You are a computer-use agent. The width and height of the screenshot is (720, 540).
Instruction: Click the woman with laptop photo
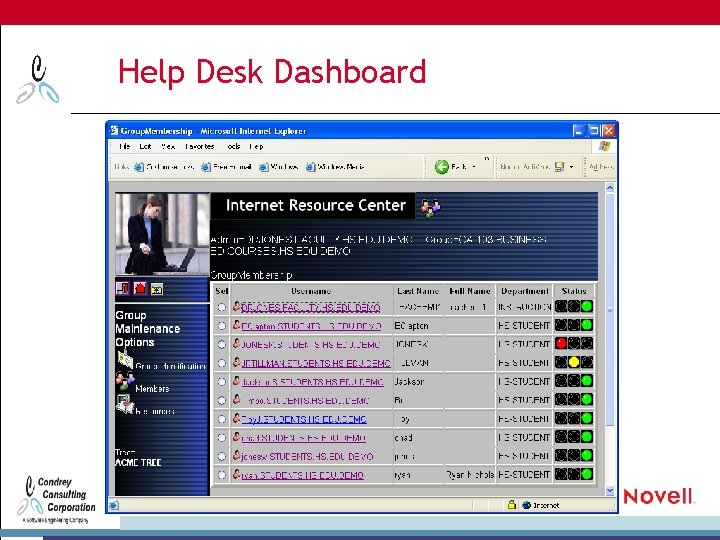pos(163,234)
